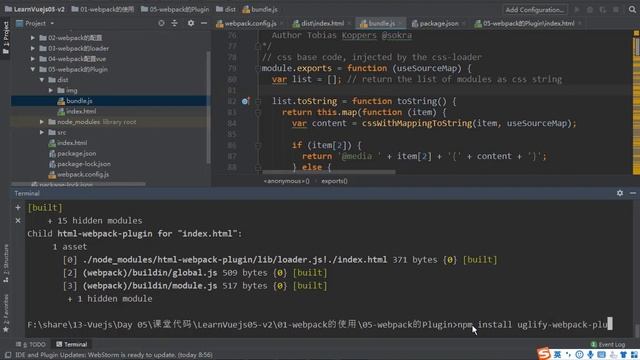This screenshot has width=640, height=360.
Task: Hide the Terminal panel with minus icon
Action: 633,193
